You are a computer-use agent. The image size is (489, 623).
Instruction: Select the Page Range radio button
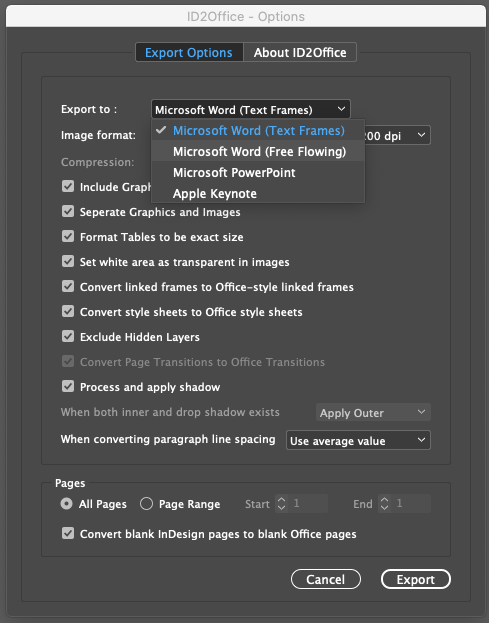(x=147, y=504)
